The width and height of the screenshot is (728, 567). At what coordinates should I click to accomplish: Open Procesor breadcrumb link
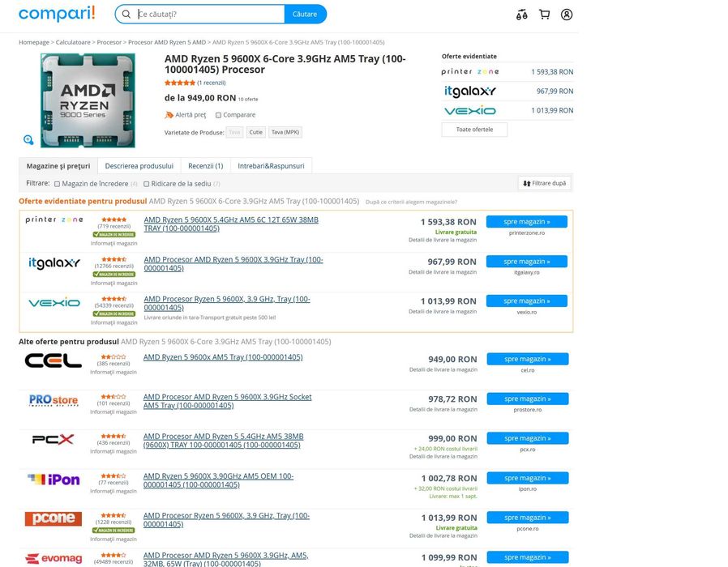click(x=109, y=42)
